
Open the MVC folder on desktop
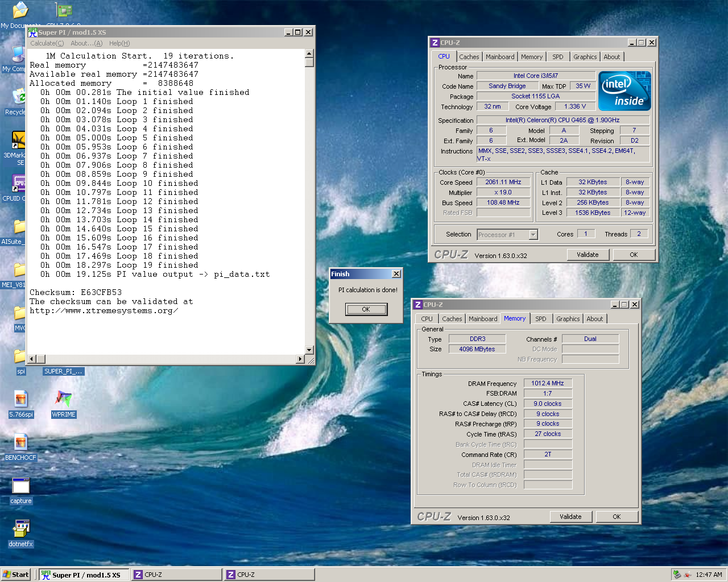coord(19,313)
